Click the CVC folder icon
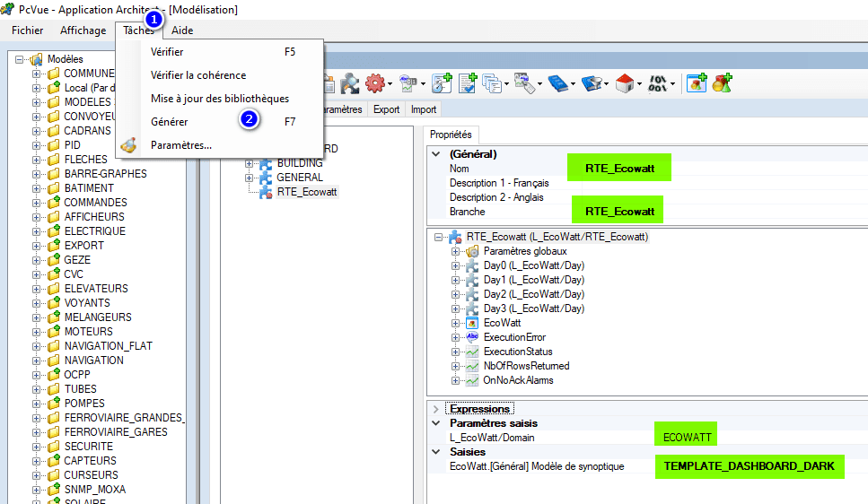The width and height of the screenshot is (868, 504). coord(54,274)
